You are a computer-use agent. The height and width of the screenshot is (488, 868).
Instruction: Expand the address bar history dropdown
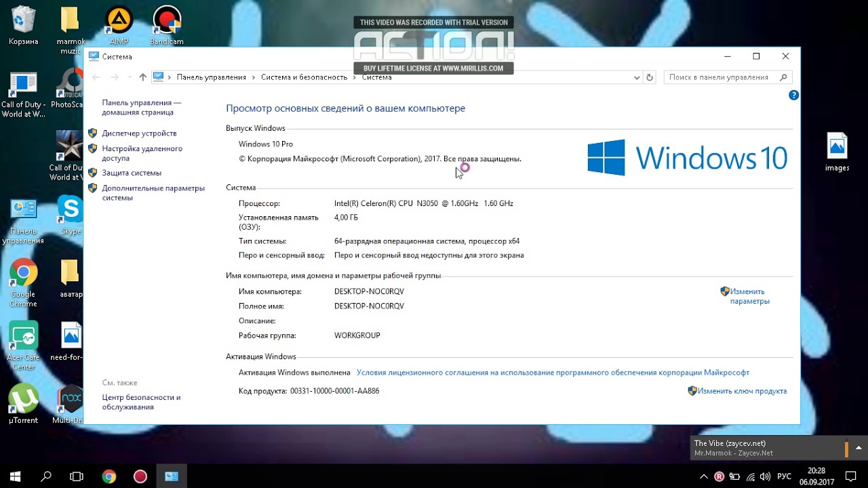pyautogui.click(x=637, y=77)
